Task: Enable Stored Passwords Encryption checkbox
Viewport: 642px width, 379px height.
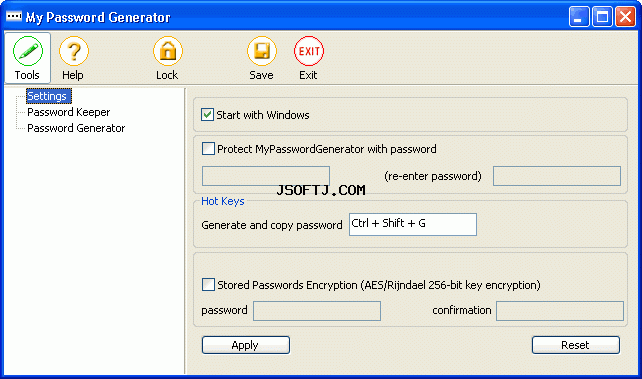Action: [208, 284]
